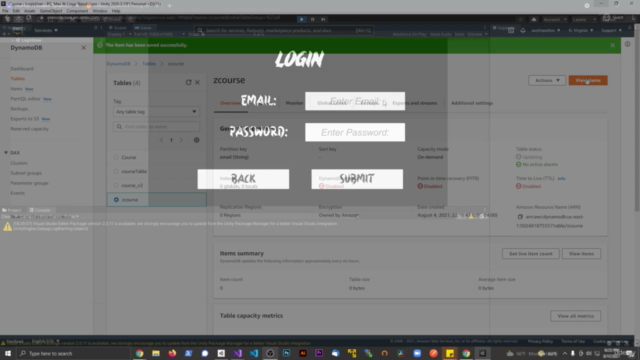640x360 pixels.
Task: Open VS Code from the taskbar
Action: point(254,353)
